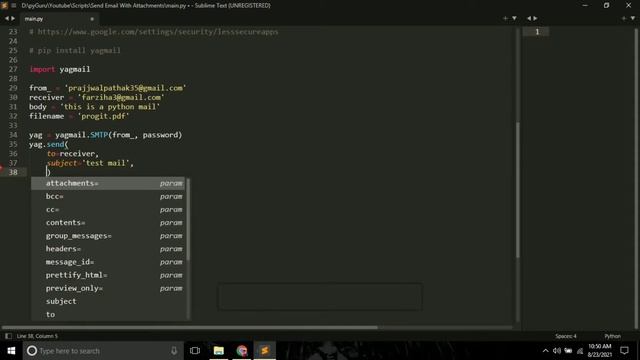Image resolution: width=640 pixels, height=360 pixels.
Task: Choose subject autocomplete suggestion
Action: 108,301
